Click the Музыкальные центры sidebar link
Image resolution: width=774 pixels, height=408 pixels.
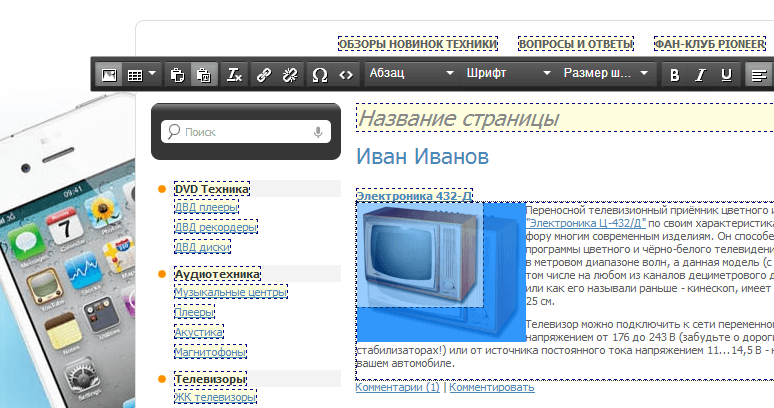point(231,292)
